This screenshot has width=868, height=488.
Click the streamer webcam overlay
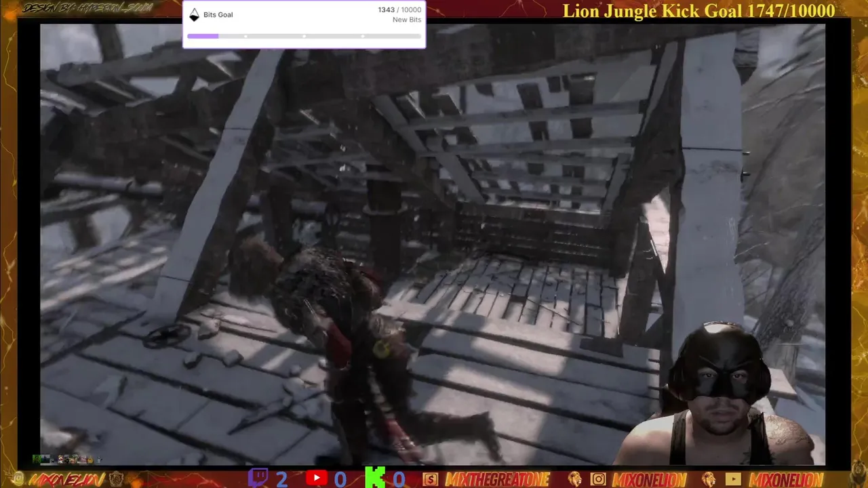719,394
